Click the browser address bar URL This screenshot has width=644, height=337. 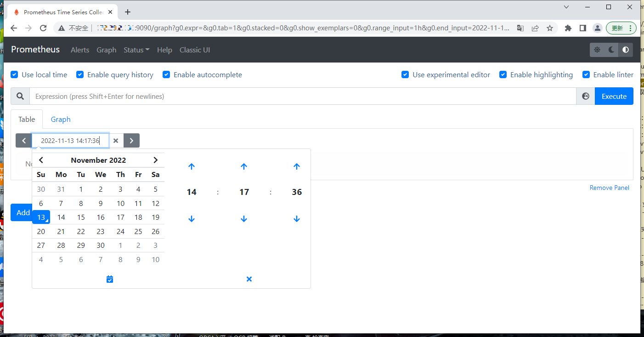pos(302,28)
